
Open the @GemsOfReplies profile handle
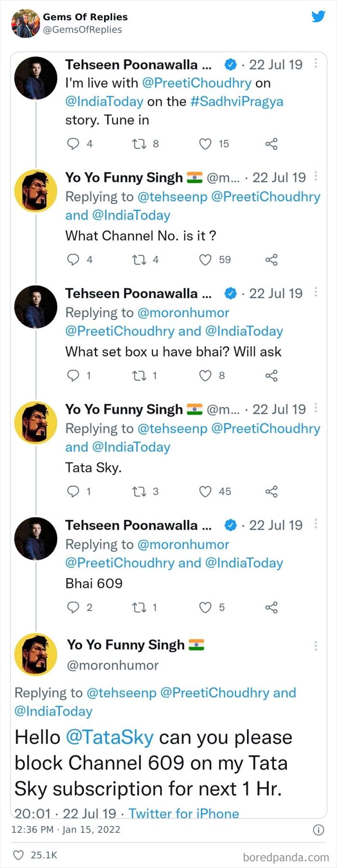(x=82, y=30)
